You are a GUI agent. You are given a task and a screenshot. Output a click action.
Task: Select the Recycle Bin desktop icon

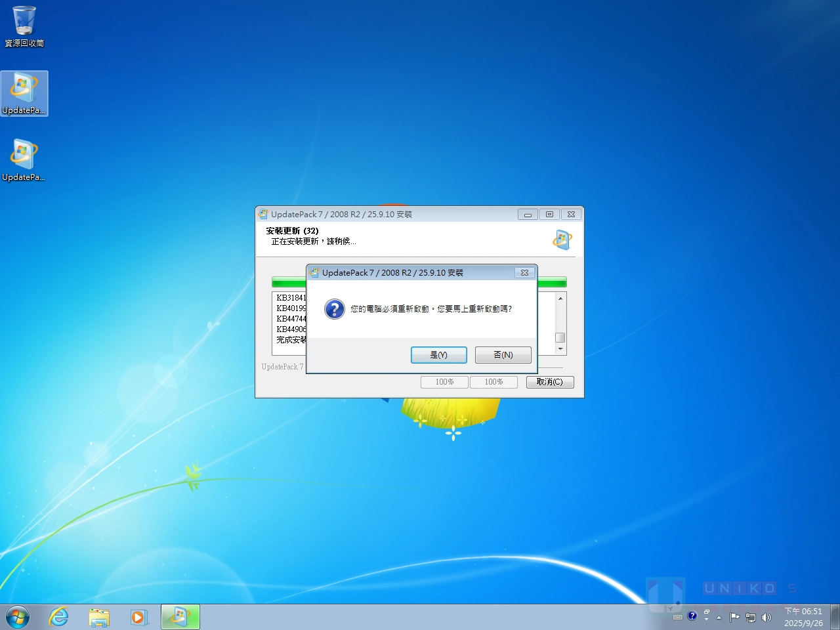(x=24, y=26)
